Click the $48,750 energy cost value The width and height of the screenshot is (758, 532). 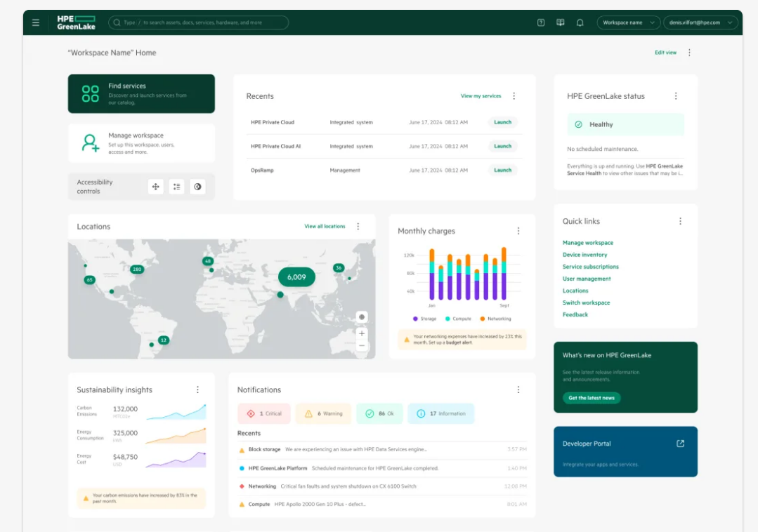(x=125, y=457)
